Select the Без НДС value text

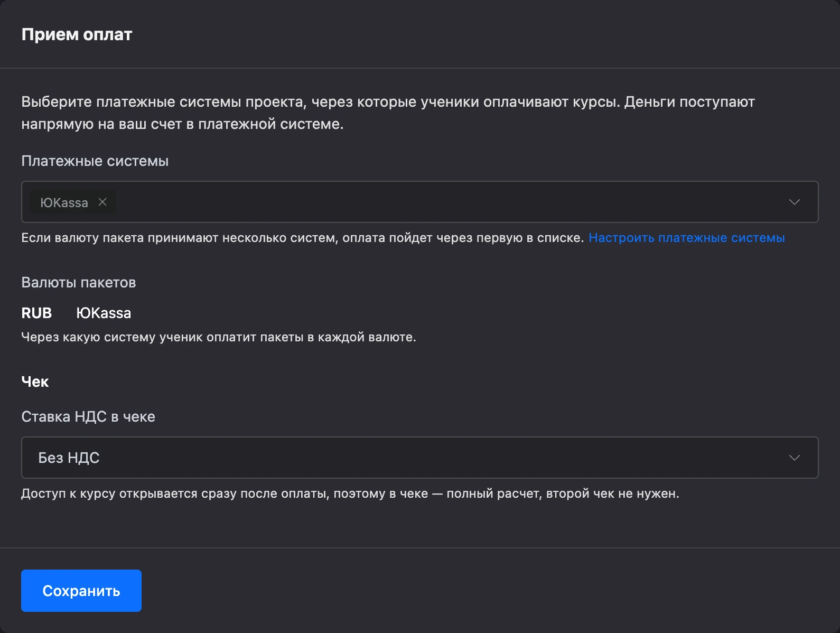click(x=69, y=458)
